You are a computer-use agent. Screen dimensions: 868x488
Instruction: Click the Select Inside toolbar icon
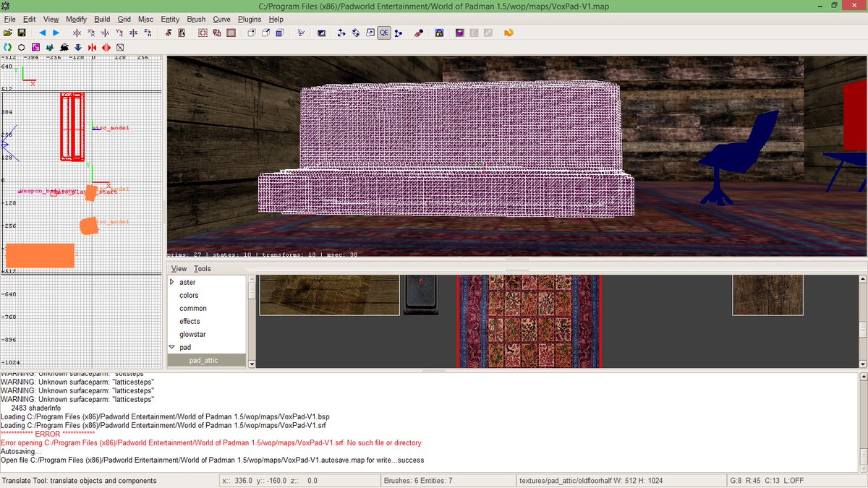182,33
